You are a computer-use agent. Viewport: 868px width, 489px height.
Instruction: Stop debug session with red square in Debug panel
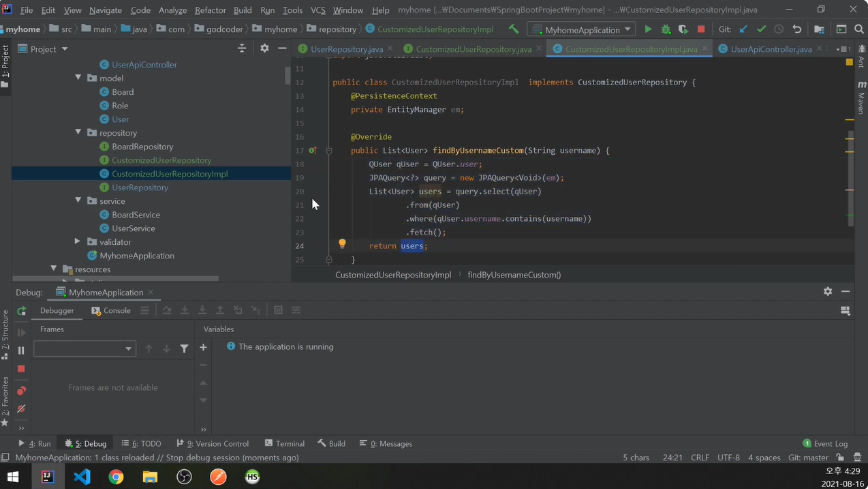[x=21, y=368]
